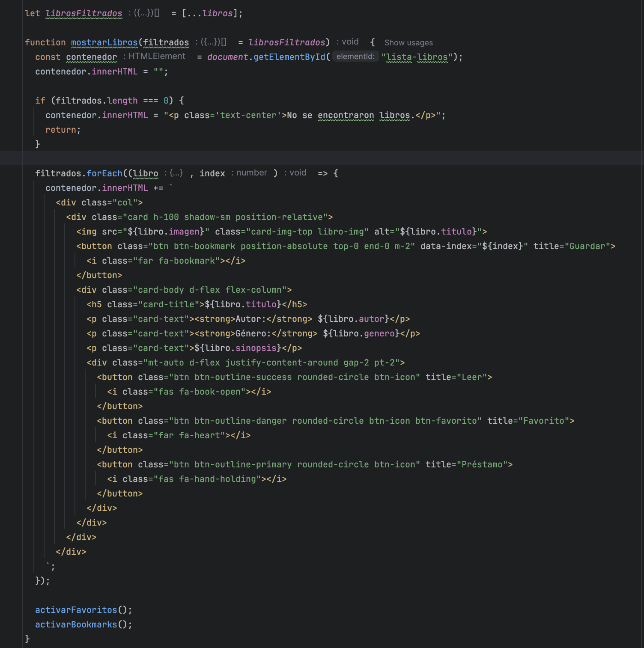Click the btn-bookmark button class string
Viewport: 644px width, 648px height.
282,246
